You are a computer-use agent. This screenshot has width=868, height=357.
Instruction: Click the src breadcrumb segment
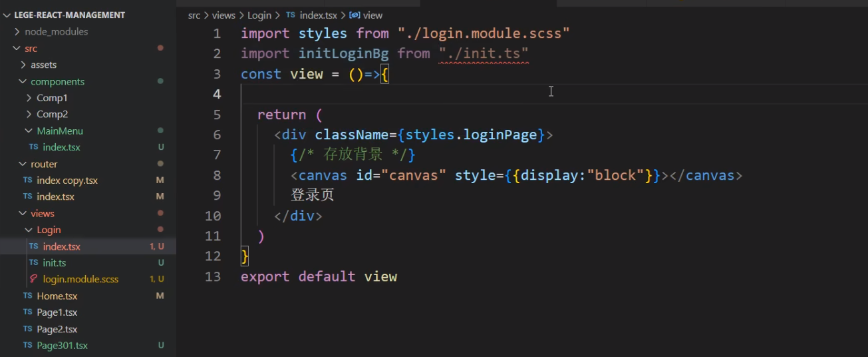coord(194,15)
